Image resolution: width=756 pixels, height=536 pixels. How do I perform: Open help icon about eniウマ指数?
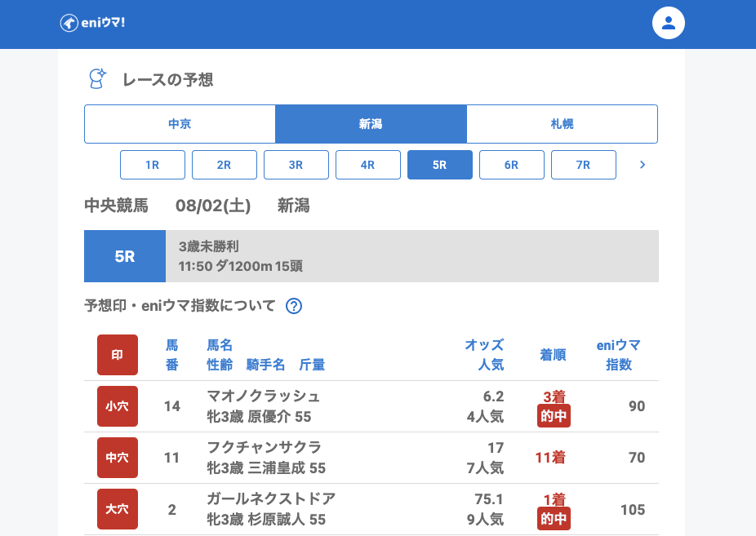click(x=294, y=307)
